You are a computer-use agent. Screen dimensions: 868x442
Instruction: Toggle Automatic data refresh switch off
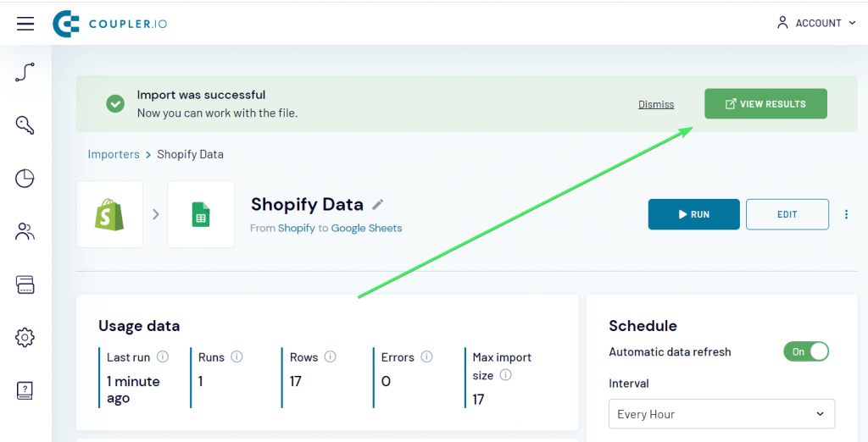click(806, 352)
